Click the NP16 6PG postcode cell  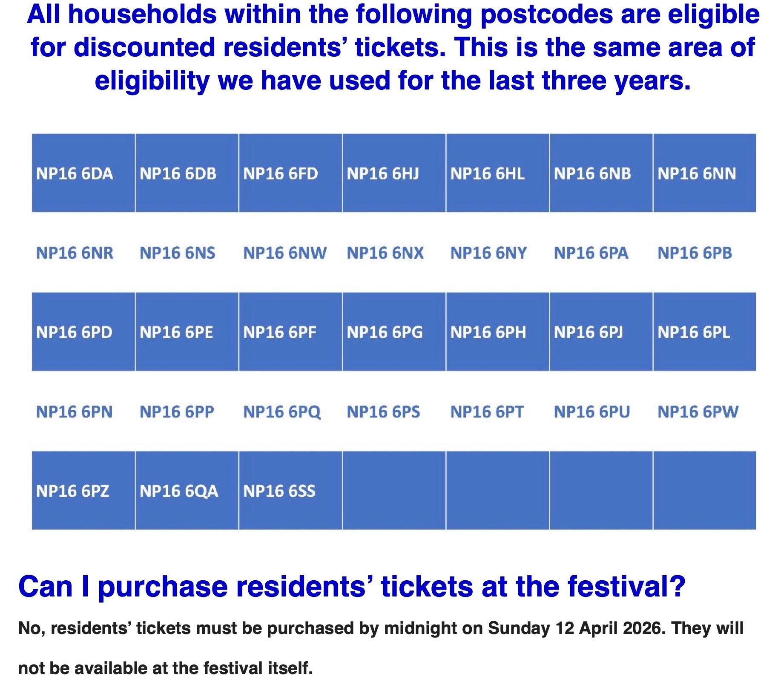pyautogui.click(x=385, y=332)
